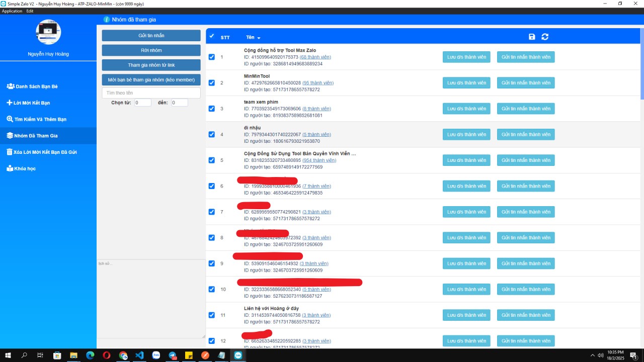Click the Tìm theo tên search field
Image resolution: width=644 pixels, height=362 pixels.
click(151, 93)
